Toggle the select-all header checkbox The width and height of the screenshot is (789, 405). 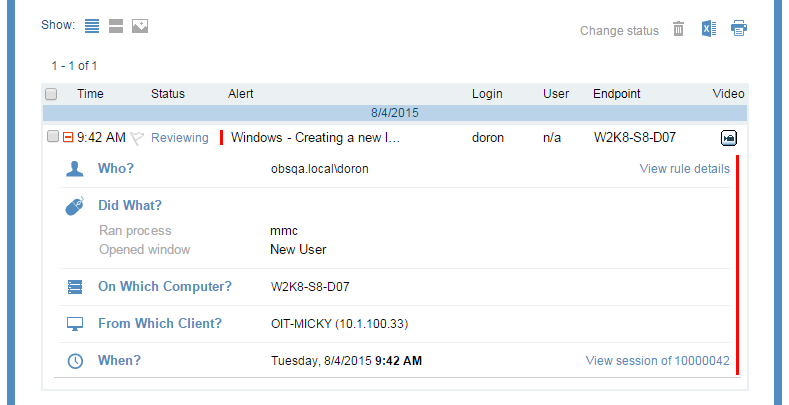[x=51, y=94]
